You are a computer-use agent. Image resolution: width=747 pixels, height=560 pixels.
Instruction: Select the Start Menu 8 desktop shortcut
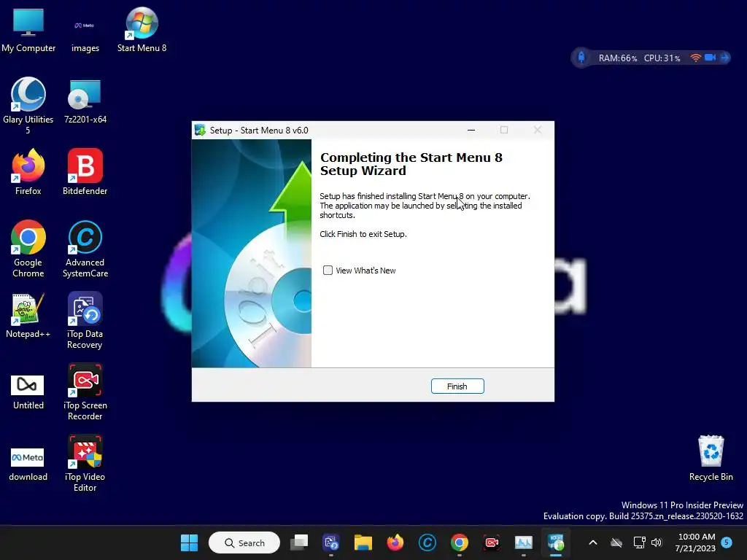click(142, 30)
